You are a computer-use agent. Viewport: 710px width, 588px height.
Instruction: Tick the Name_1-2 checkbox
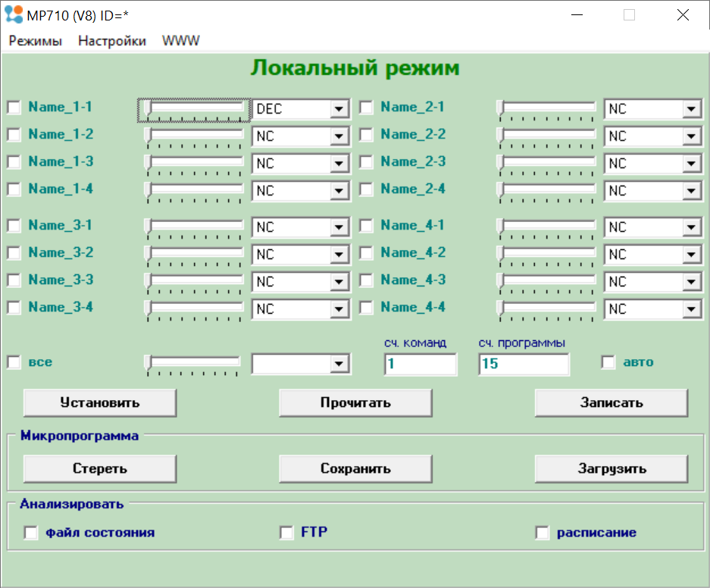14,134
